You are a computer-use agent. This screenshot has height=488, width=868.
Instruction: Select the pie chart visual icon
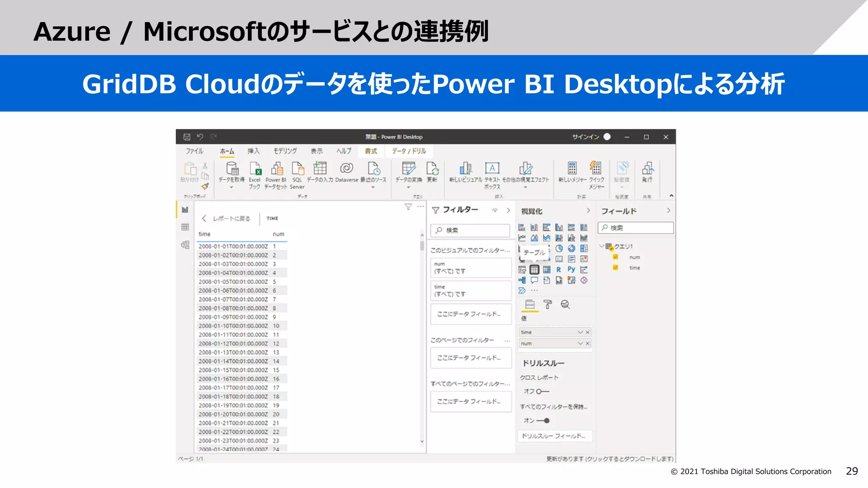pyautogui.click(x=559, y=248)
